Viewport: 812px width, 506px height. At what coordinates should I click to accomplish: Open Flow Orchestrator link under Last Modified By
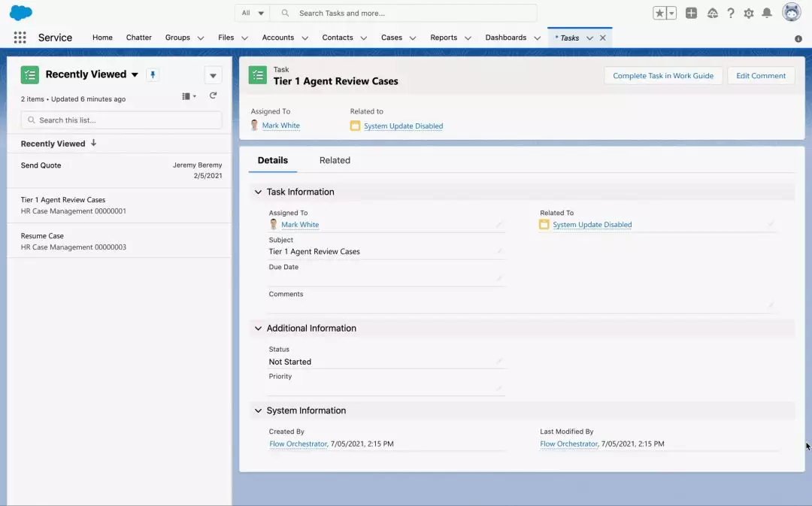569,444
